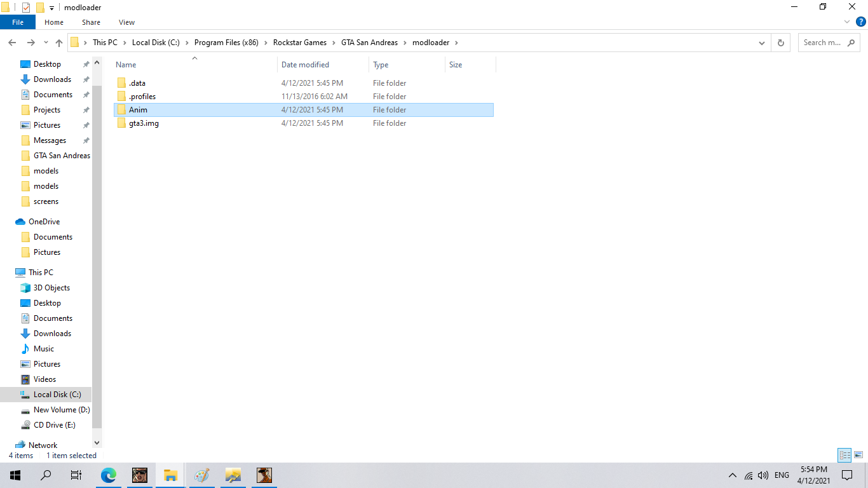Select the gta3.img folder
Image resolution: width=868 pixels, height=488 pixels.
(x=304, y=123)
